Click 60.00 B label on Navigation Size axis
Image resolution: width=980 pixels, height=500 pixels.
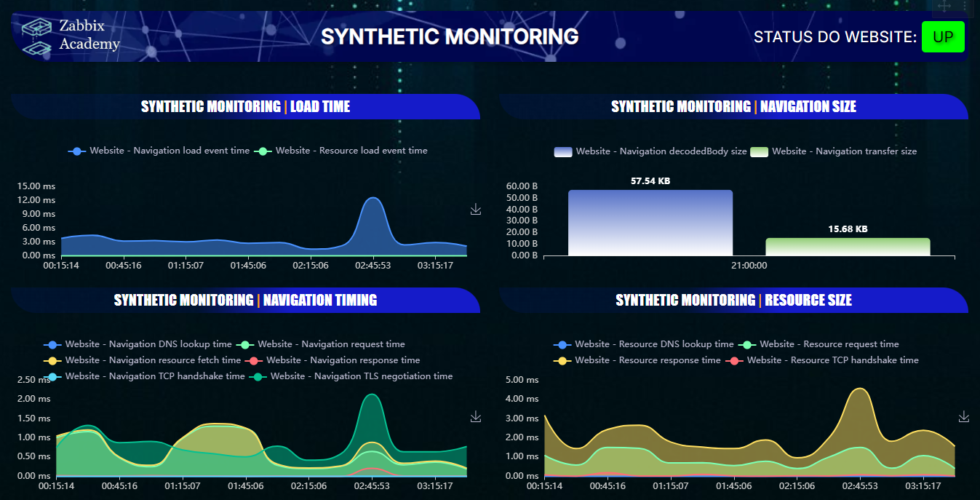pos(521,186)
